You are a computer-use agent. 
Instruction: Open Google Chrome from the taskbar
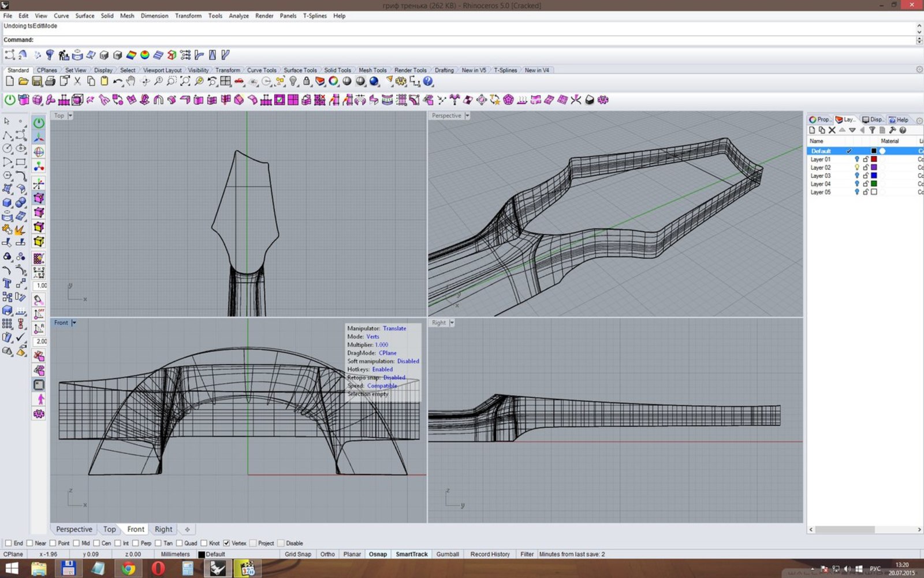(128, 569)
